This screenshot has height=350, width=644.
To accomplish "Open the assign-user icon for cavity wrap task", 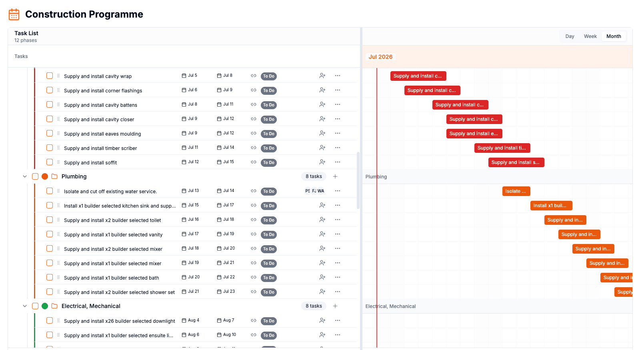I will click(x=322, y=76).
